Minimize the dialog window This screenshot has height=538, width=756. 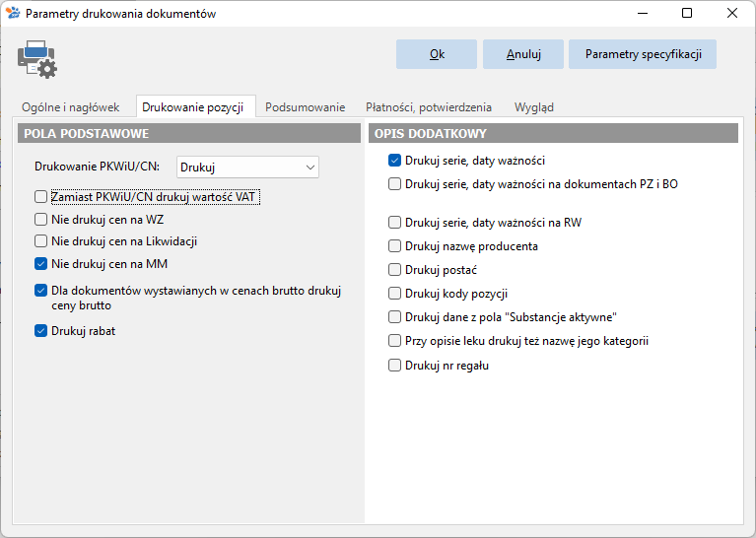click(643, 13)
